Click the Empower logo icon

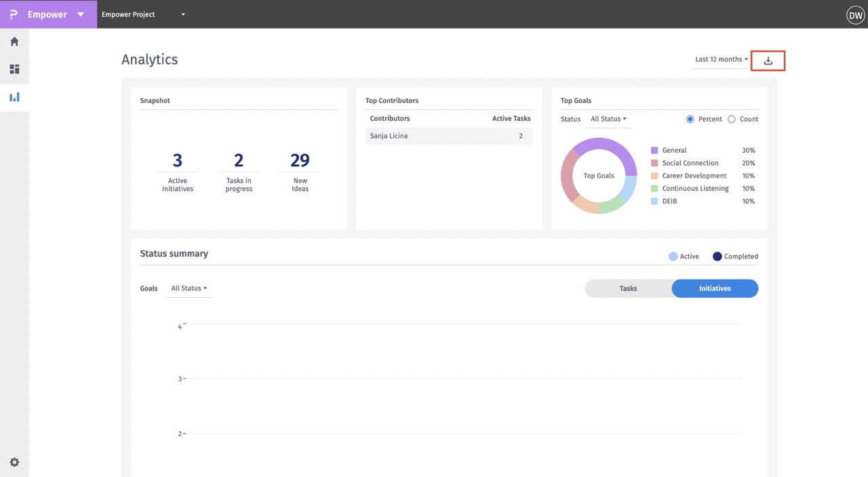click(14, 14)
